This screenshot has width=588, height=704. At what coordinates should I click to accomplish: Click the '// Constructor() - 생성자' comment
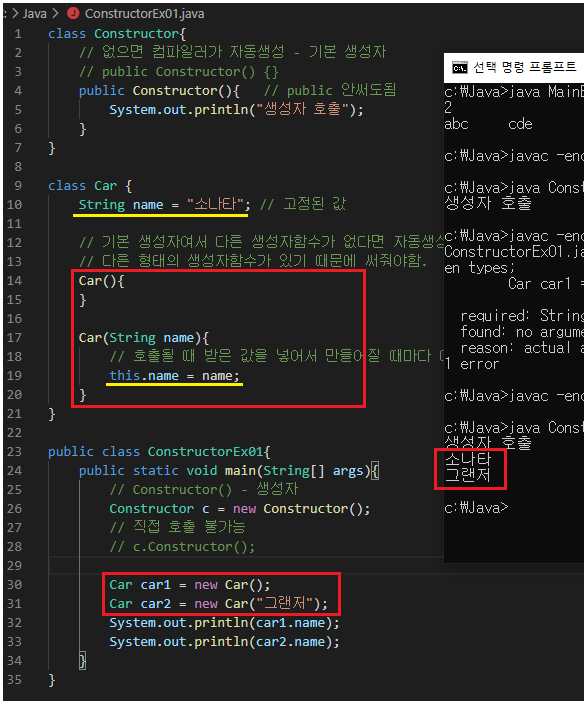click(x=204, y=489)
